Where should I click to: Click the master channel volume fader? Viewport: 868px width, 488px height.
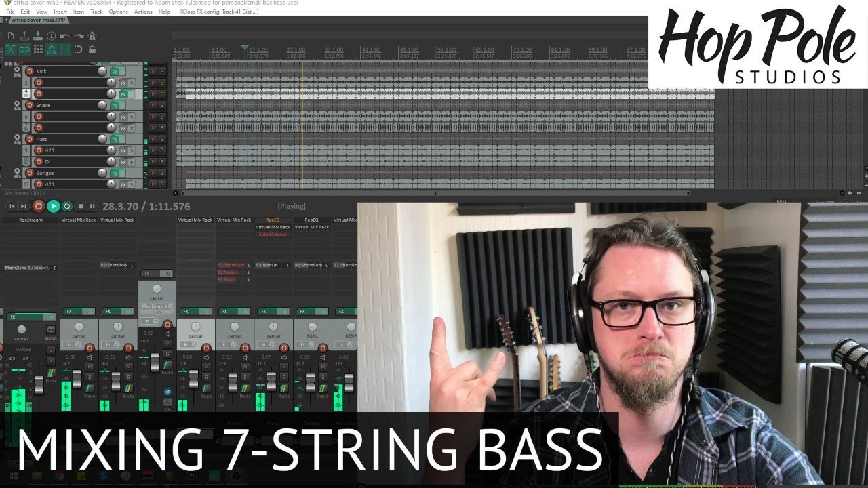pos(39,385)
